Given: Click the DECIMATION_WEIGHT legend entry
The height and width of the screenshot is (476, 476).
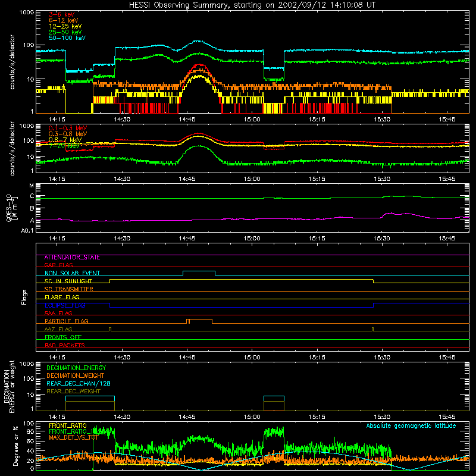Looking at the screenshot, I should (76, 376).
